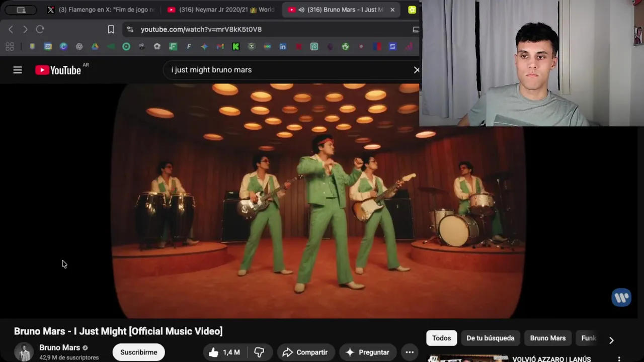Click the address bar URL youtube.com/watch
644x362 pixels.
pyautogui.click(x=201, y=29)
